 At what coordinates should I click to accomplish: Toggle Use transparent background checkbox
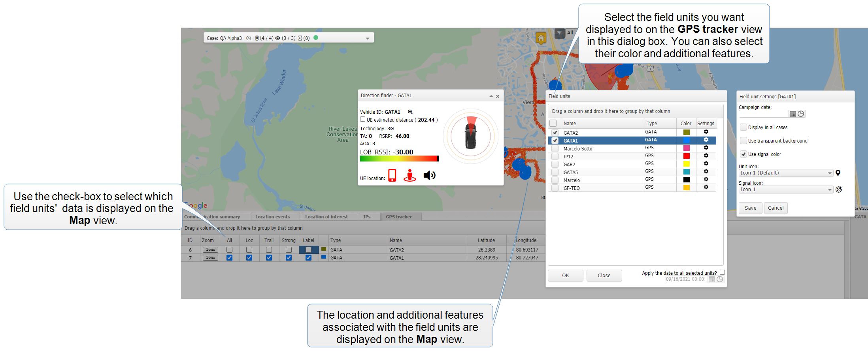(743, 141)
